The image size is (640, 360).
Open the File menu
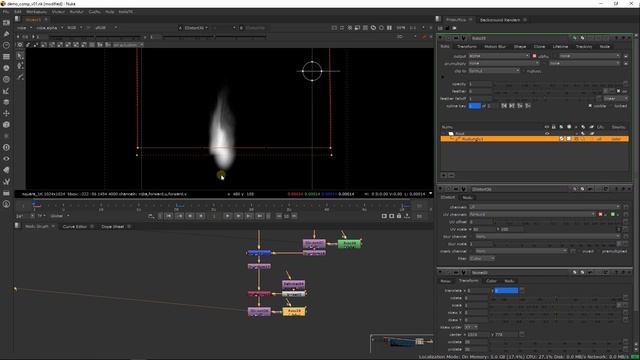point(6,12)
